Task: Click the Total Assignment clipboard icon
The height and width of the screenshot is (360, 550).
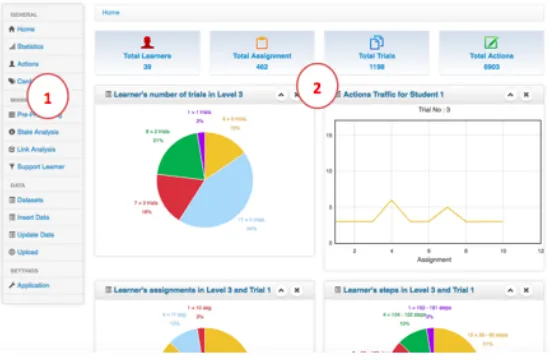Action: pyautogui.click(x=262, y=42)
